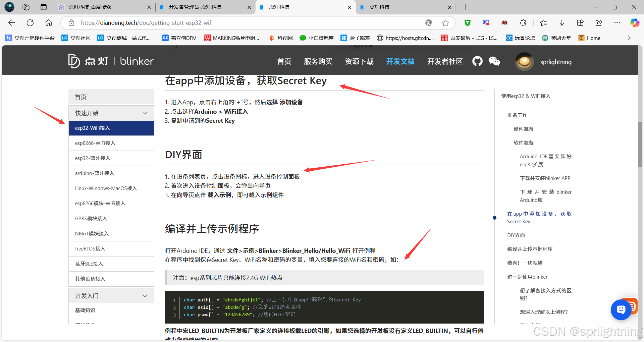Open 立创开源硬件平台 bookmark
644x342 pixels.
coord(30,38)
